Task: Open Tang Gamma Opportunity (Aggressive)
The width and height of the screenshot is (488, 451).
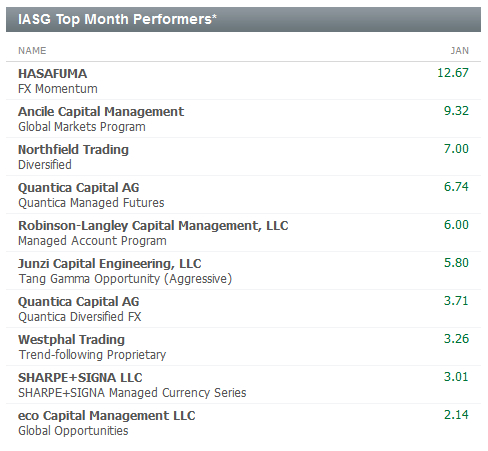Action: tap(125, 279)
